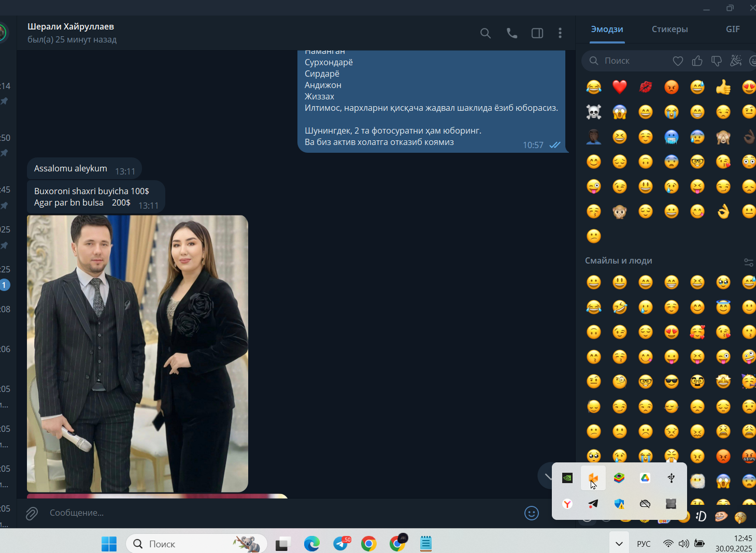
Task: Click the USB safely remove hardware icon
Action: coord(671,478)
